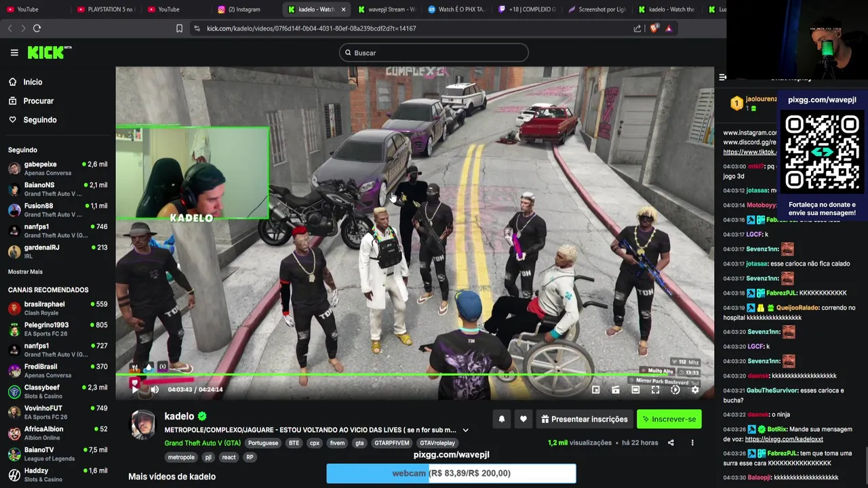Toggle mini player mode
Screen dimensions: 868x488
click(x=595, y=390)
